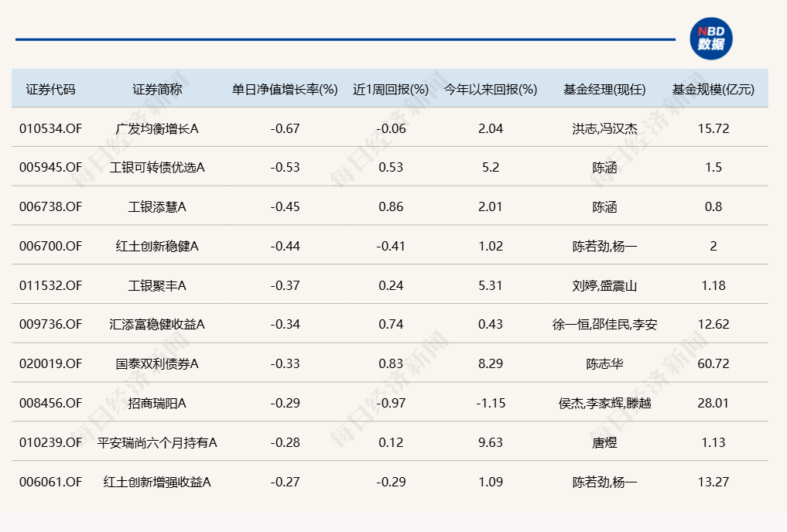The width and height of the screenshot is (787, 532).
Task: Click year-to-date return value -1.15
Action: point(491,403)
